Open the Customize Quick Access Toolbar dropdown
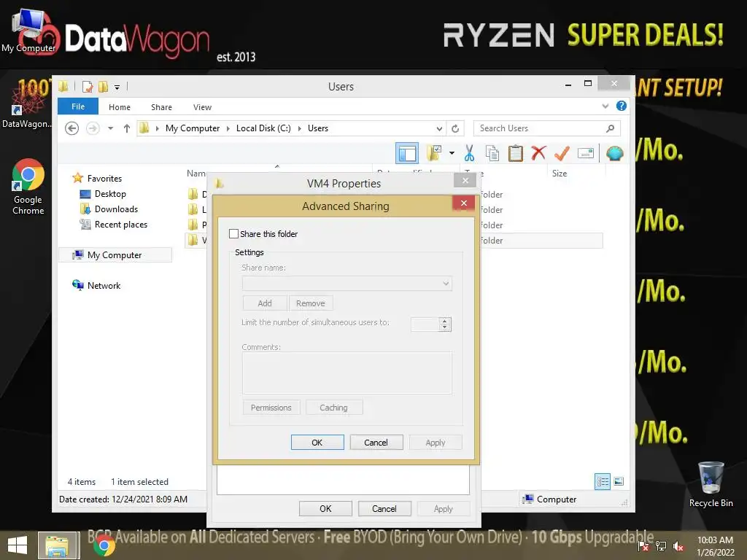Screen dimensions: 747x560 pos(117,87)
